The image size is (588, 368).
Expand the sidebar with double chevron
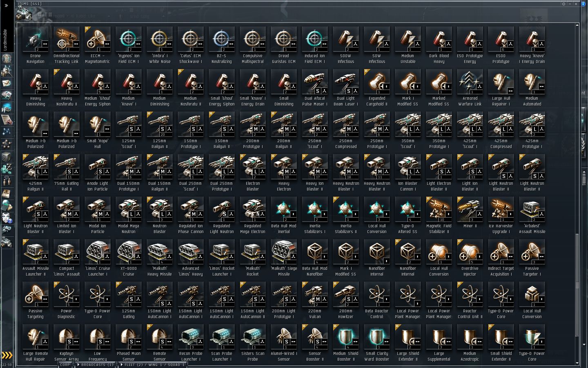6,6
